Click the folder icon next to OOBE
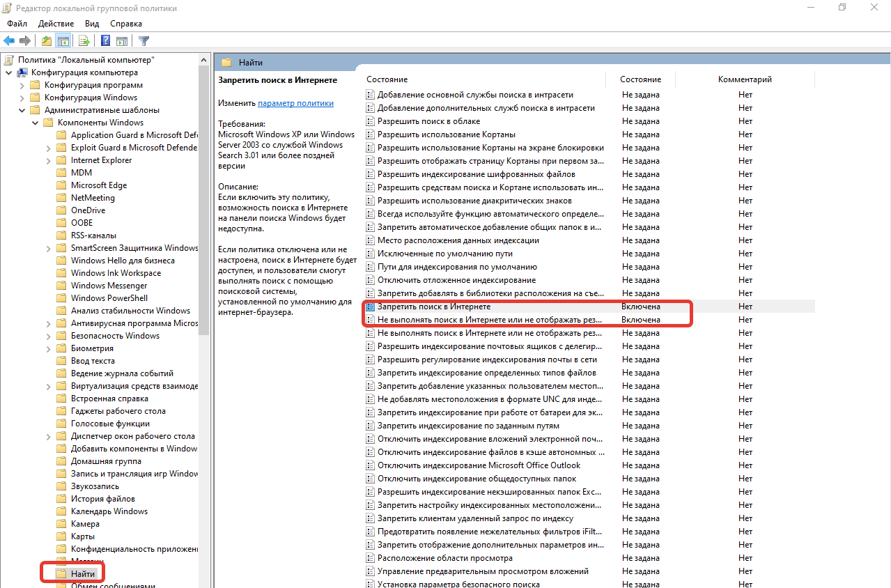The height and width of the screenshot is (588, 891). click(x=62, y=223)
